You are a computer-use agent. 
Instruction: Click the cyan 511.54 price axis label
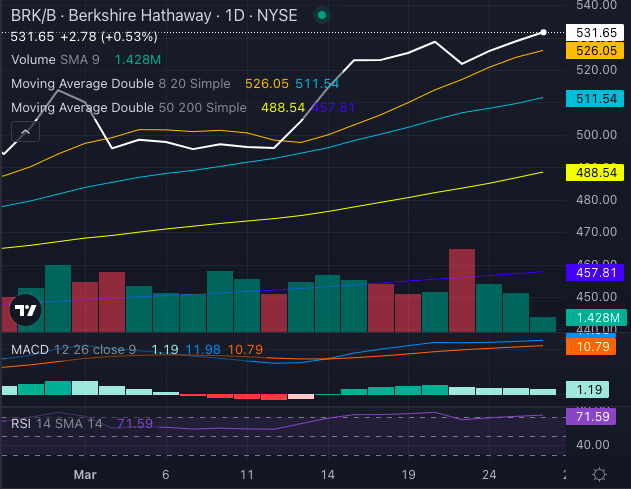[x=594, y=98]
